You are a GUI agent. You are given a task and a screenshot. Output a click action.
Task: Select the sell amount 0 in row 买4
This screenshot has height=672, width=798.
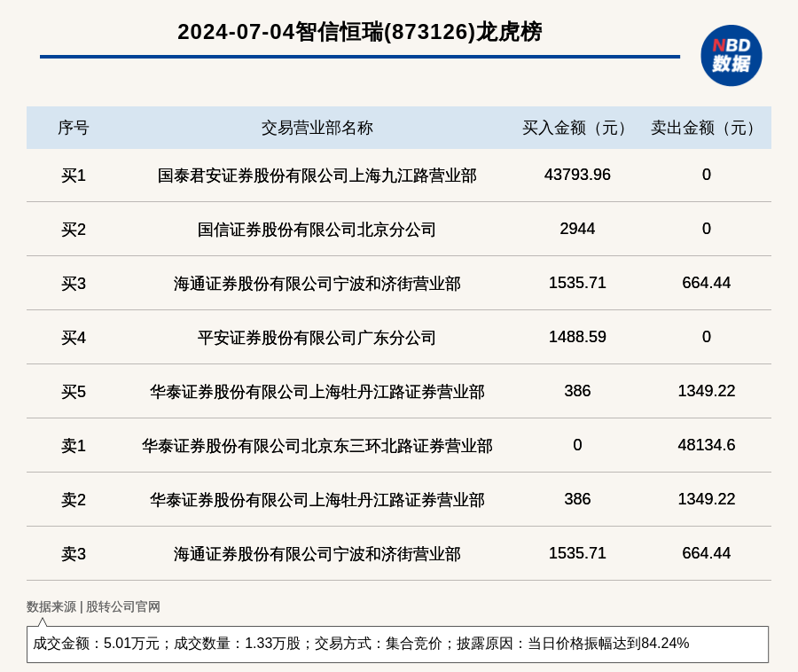[x=707, y=337]
